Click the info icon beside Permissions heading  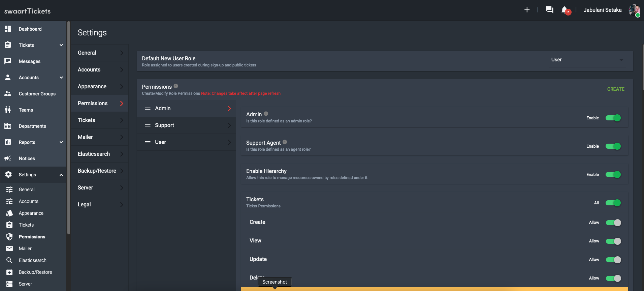click(x=176, y=86)
